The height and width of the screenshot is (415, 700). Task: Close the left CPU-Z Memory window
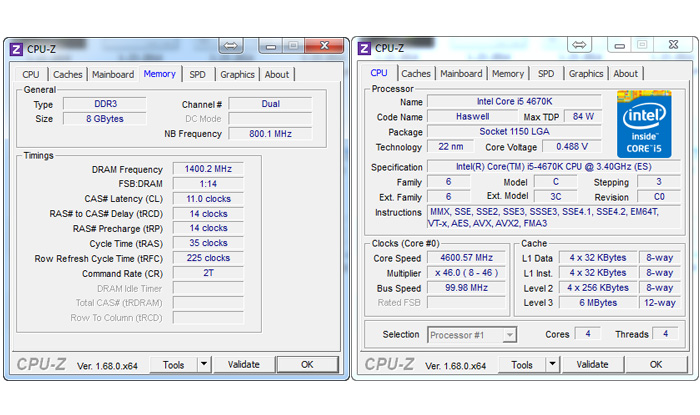pyautogui.click(x=325, y=46)
